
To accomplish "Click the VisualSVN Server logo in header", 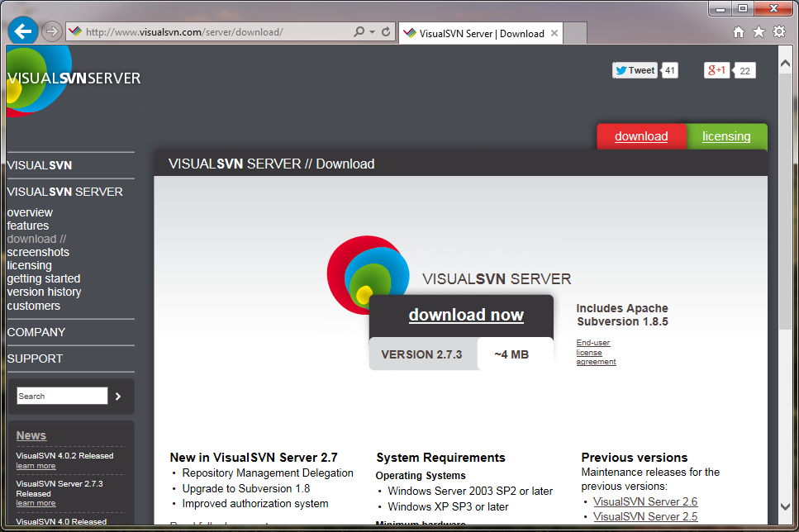I will click(x=73, y=79).
